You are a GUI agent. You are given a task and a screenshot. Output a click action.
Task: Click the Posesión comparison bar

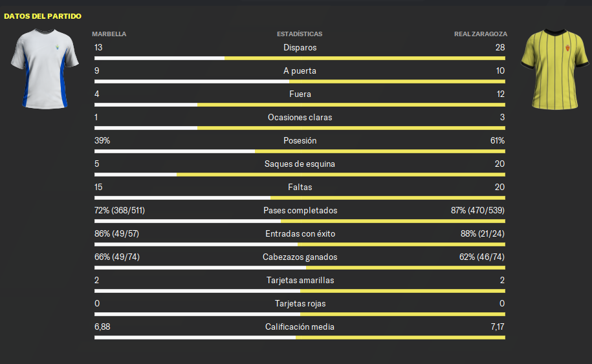click(300, 151)
